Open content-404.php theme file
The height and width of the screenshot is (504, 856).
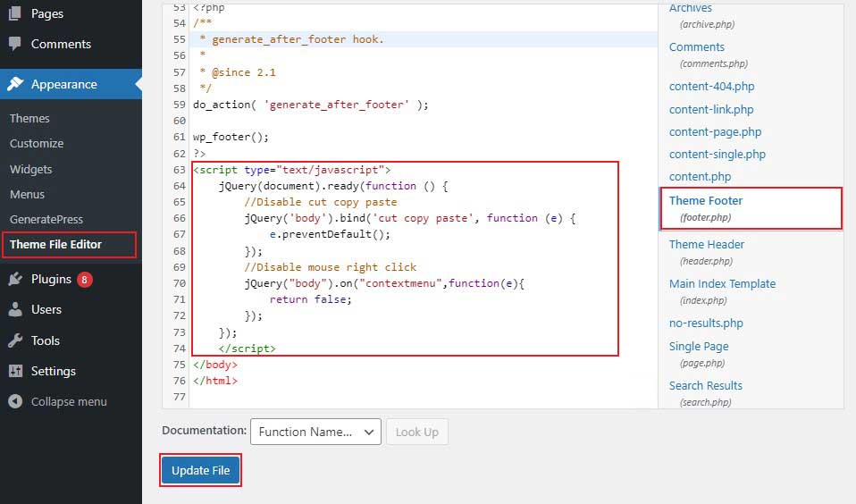tap(711, 87)
